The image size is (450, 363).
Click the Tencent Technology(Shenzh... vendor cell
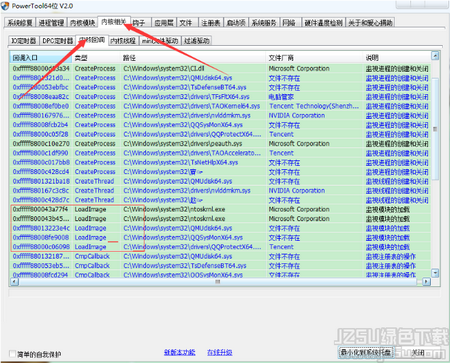click(x=314, y=106)
